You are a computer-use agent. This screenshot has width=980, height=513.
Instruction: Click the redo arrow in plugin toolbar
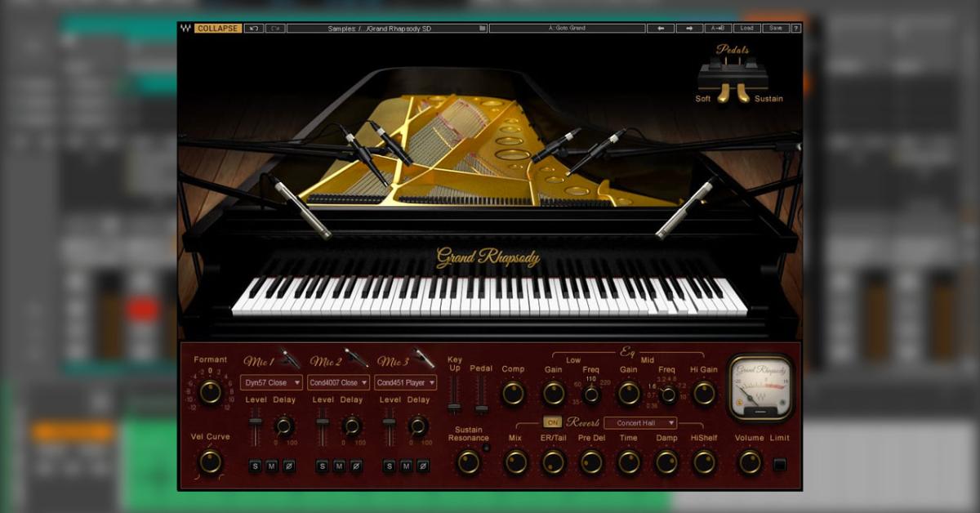tap(275, 29)
